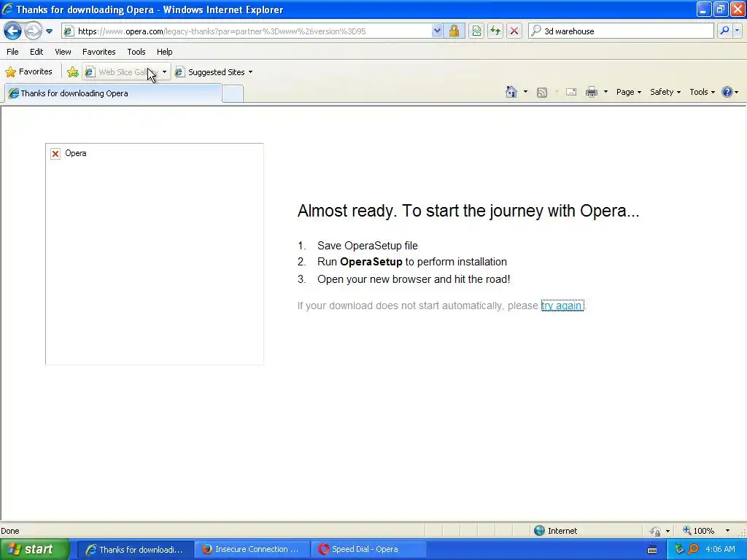Image resolution: width=747 pixels, height=560 pixels.
Task: Expand the Print dropdown arrow
Action: [605, 92]
